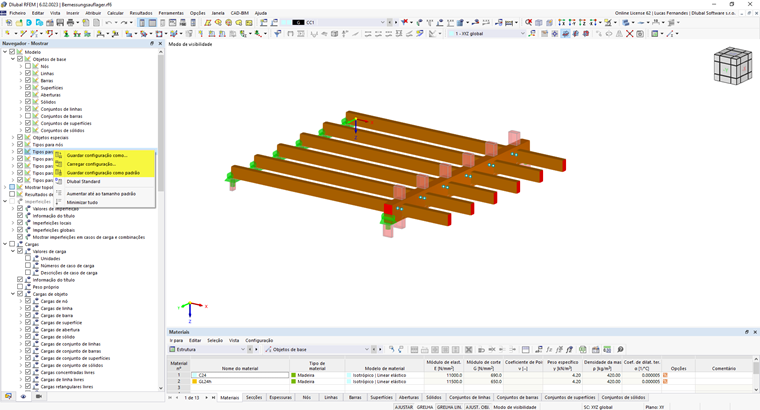Choose Carregar configuração... in context menu
Viewport: 760px width, 410px height.
(91, 164)
